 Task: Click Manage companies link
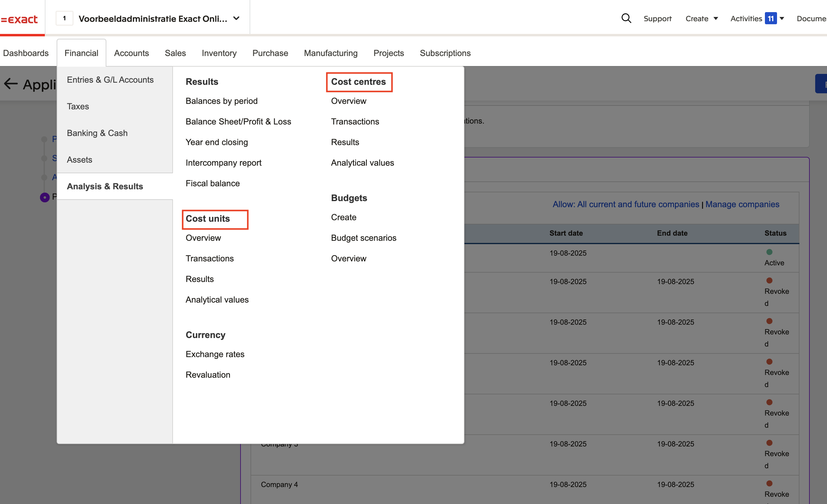point(742,204)
